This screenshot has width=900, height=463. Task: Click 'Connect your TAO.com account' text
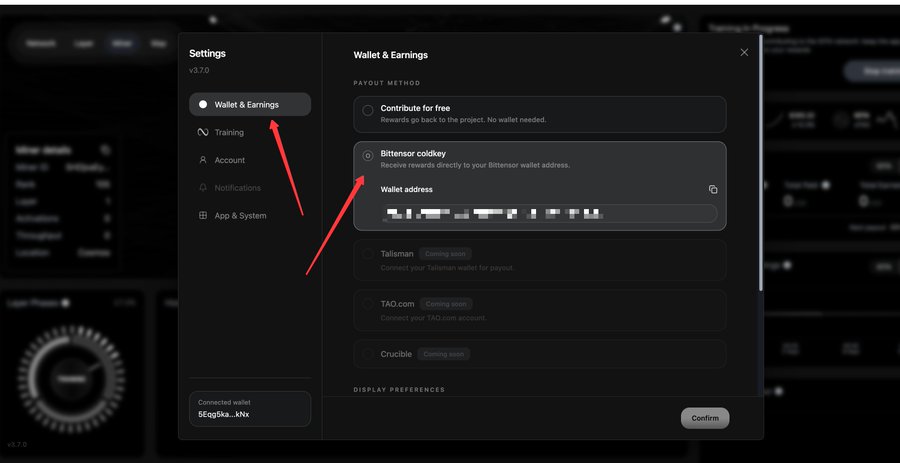click(433, 318)
